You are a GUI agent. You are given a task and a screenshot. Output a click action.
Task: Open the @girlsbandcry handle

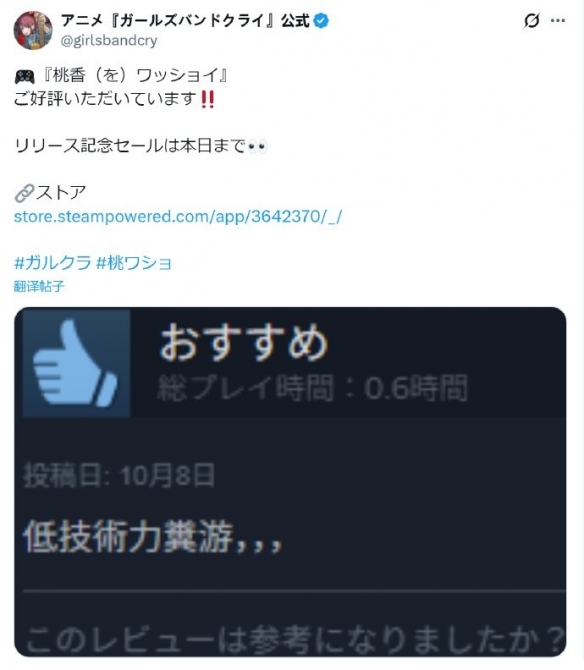[x=109, y=41]
